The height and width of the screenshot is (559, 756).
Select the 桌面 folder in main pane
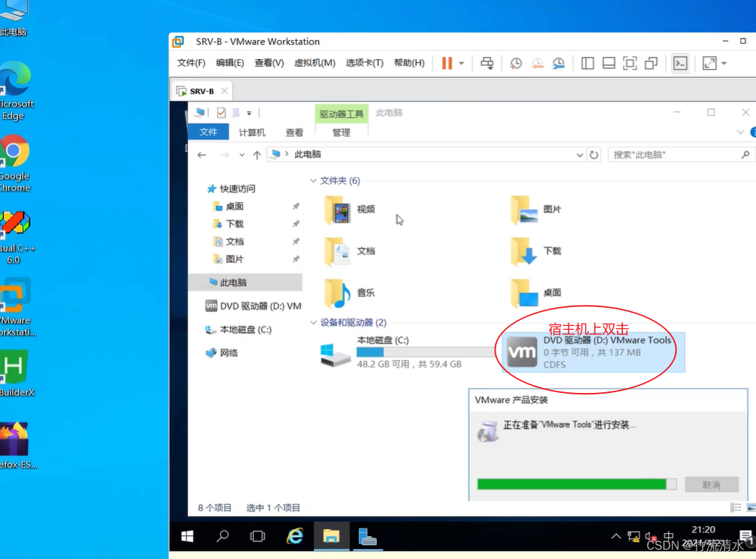(x=536, y=292)
